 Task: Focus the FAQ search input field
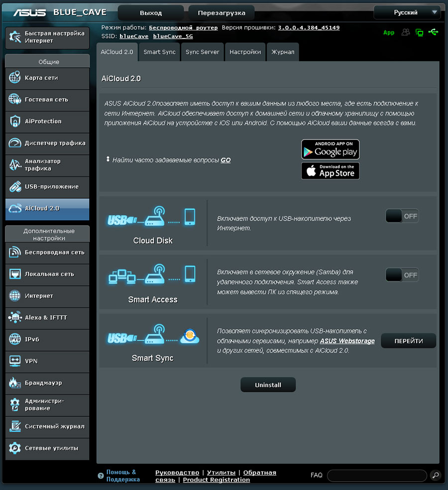coord(377,476)
